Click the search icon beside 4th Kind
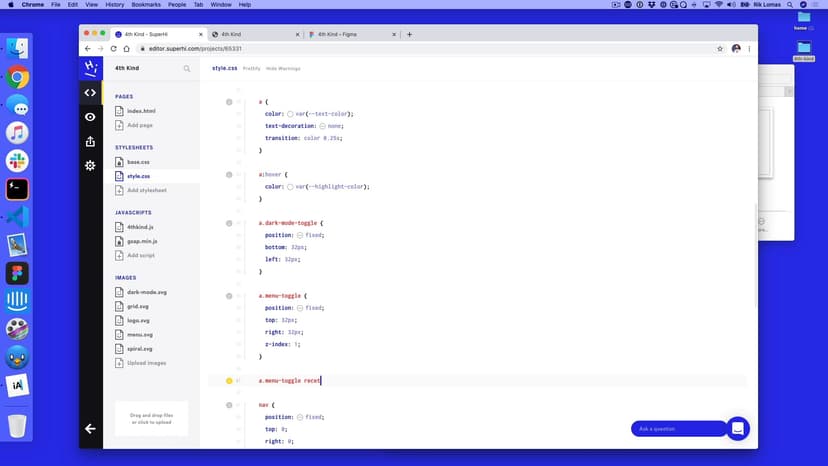828x466 pixels. [186, 69]
